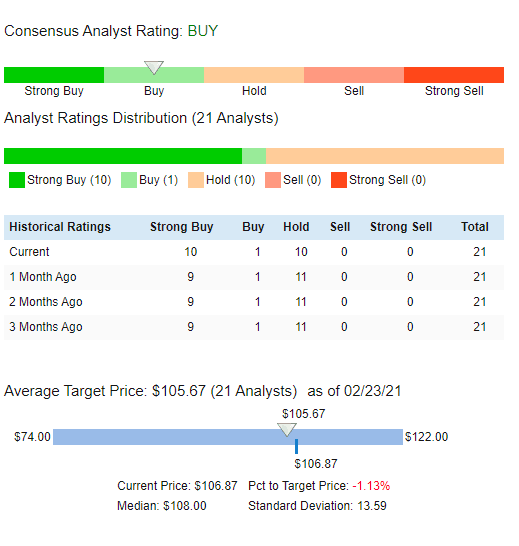The image size is (519, 546).
Task: Click the blue current price tick marker
Action: (x=296, y=446)
